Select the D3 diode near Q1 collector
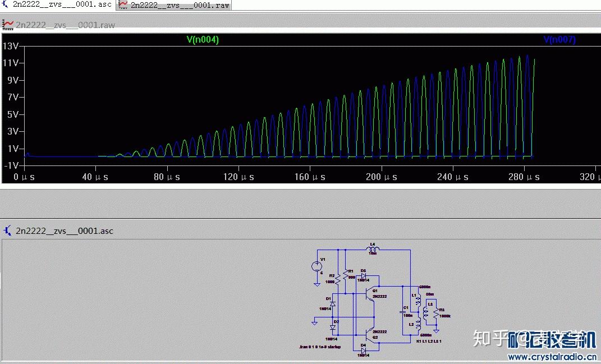 (364, 276)
